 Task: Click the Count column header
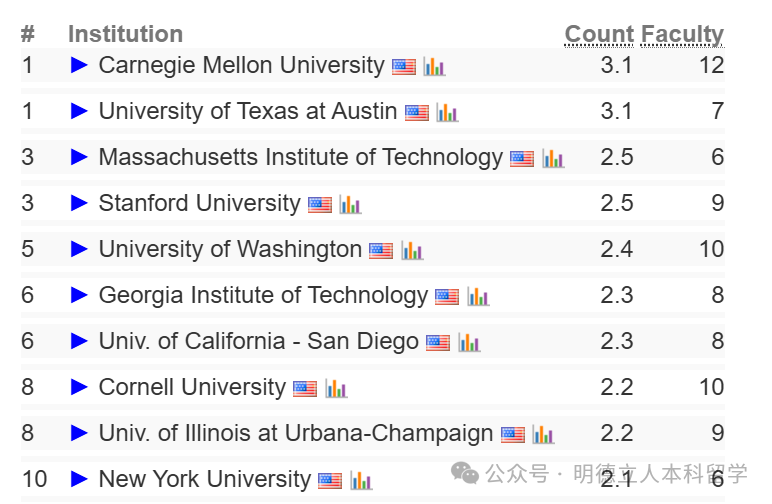tap(599, 34)
